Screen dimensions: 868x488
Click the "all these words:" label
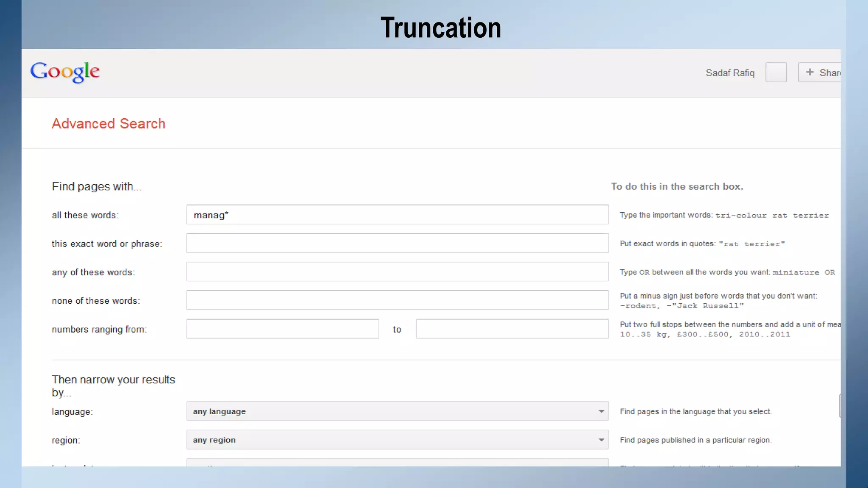coord(85,215)
